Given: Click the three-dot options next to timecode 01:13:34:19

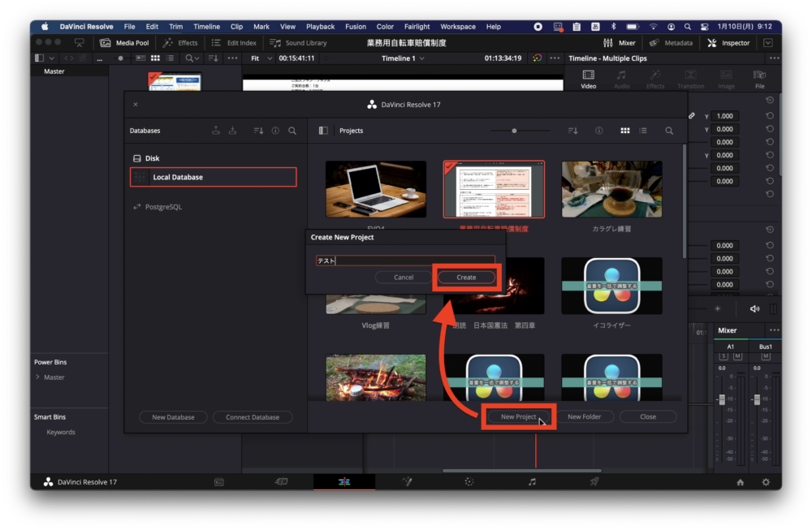Looking at the screenshot, I should coord(555,58).
